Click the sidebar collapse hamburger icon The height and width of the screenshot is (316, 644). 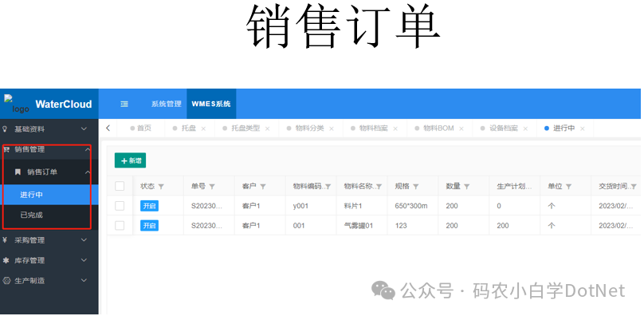click(124, 104)
